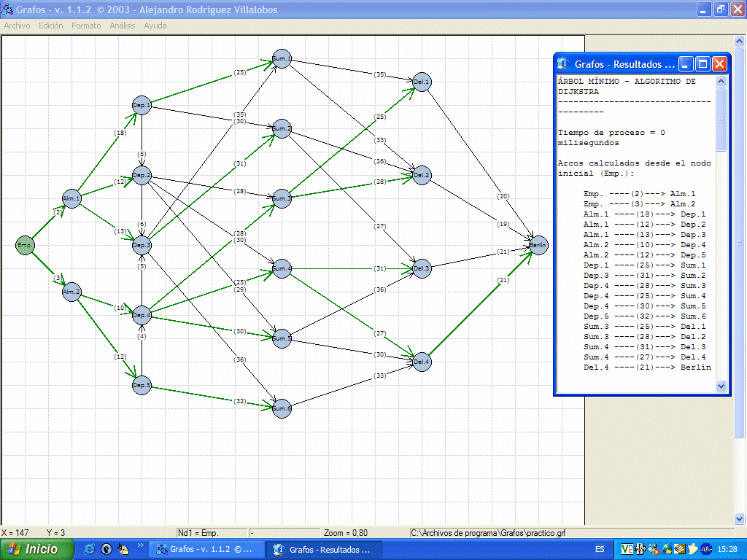Click the Dep.4 graph node
The width and height of the screenshot is (747, 560).
point(142,316)
